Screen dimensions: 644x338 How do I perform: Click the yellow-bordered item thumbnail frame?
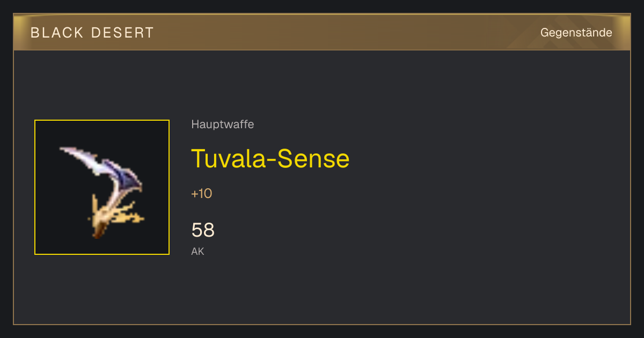(x=102, y=187)
